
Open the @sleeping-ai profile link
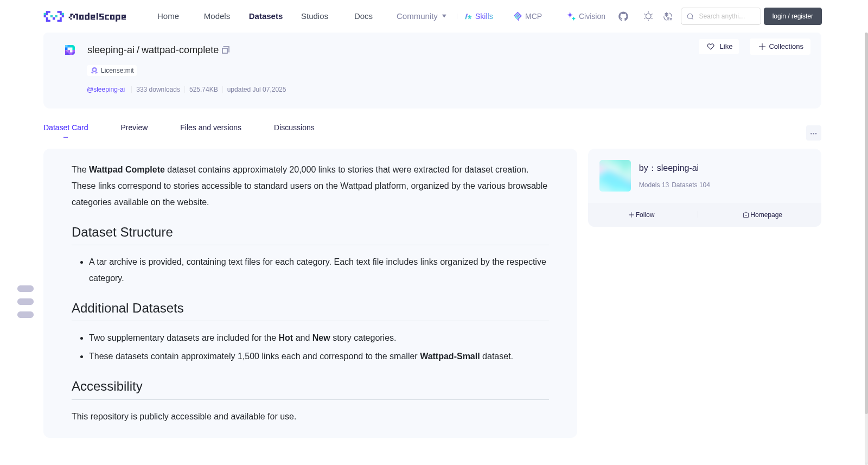point(106,90)
